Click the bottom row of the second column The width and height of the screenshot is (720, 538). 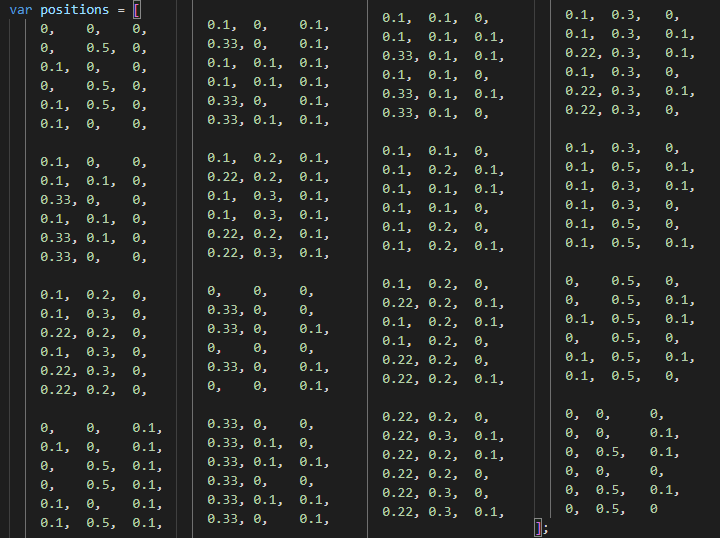267,518
